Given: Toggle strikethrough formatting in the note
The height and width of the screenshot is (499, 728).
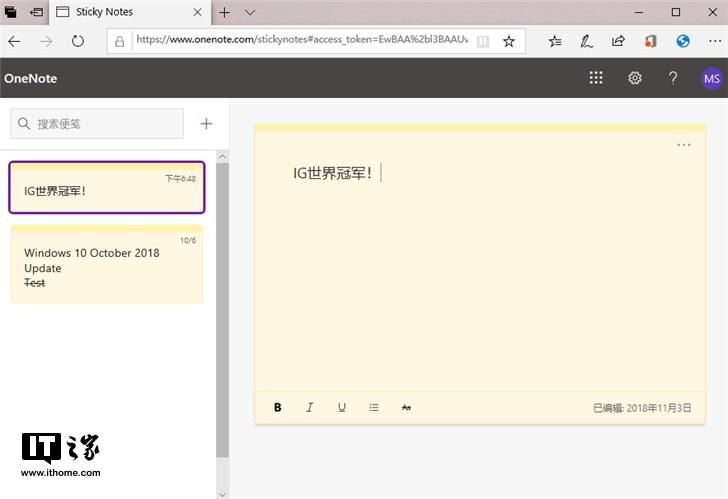Looking at the screenshot, I should pyautogui.click(x=406, y=407).
